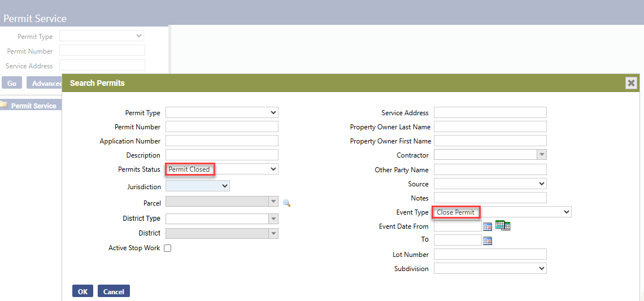
Task: Open the Event Date From calendar picker
Action: 488,226
